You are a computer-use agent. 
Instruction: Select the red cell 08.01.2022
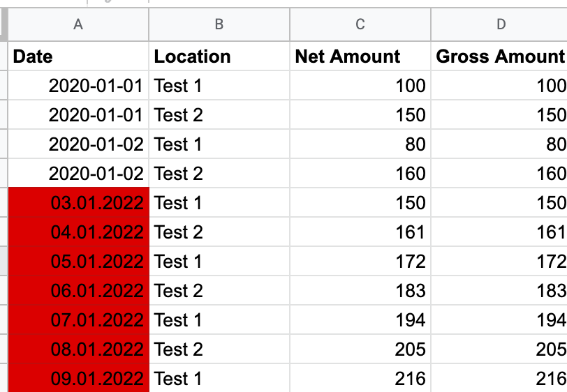point(78,349)
